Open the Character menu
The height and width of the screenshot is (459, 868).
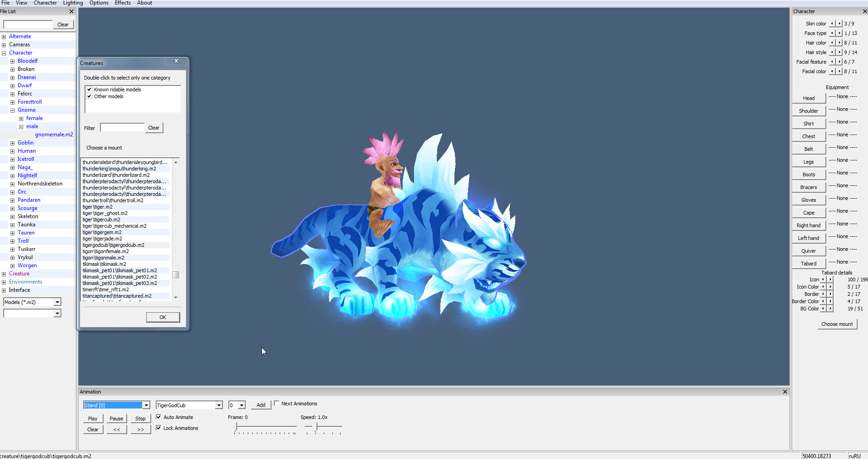click(45, 3)
